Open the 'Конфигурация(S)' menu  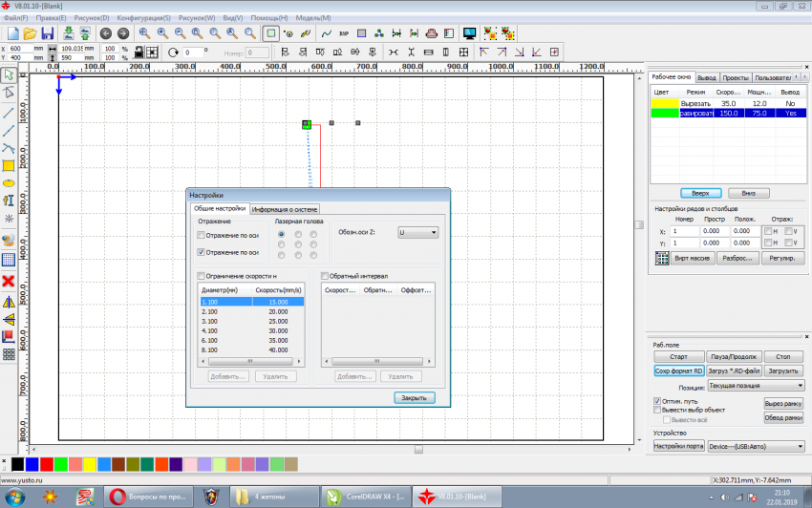click(x=144, y=17)
